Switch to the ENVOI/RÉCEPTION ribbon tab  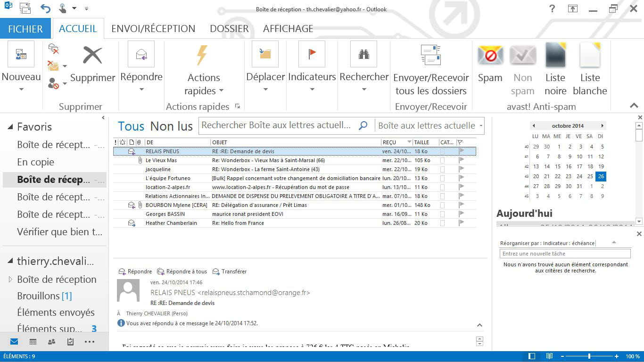point(153,29)
